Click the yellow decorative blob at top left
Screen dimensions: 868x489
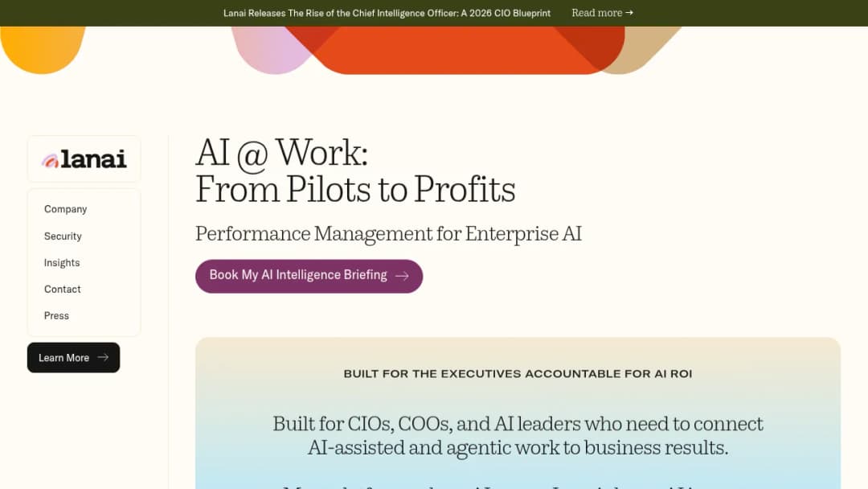pyautogui.click(x=42, y=49)
